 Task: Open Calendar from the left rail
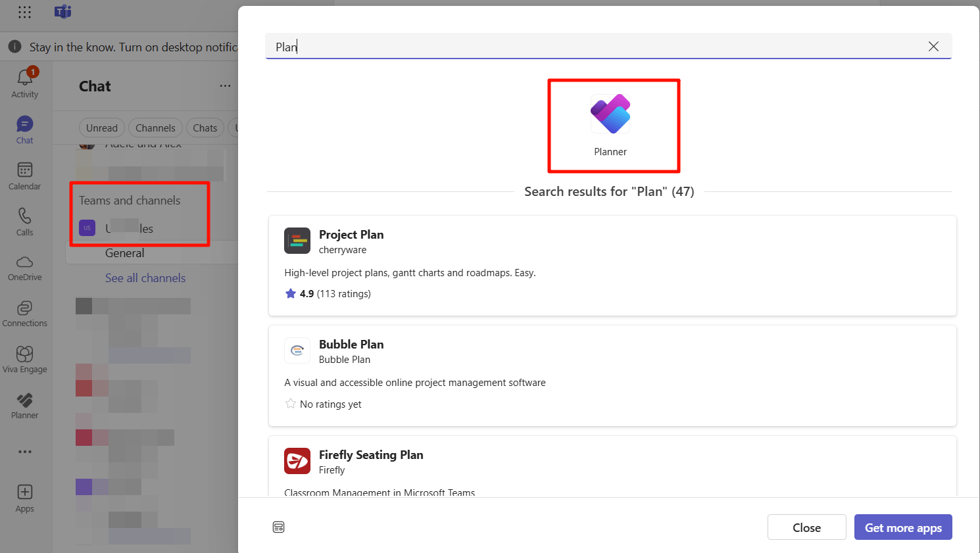point(25,176)
